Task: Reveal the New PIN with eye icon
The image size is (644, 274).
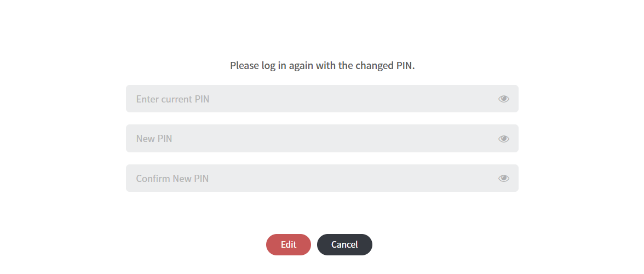Action: (504, 139)
